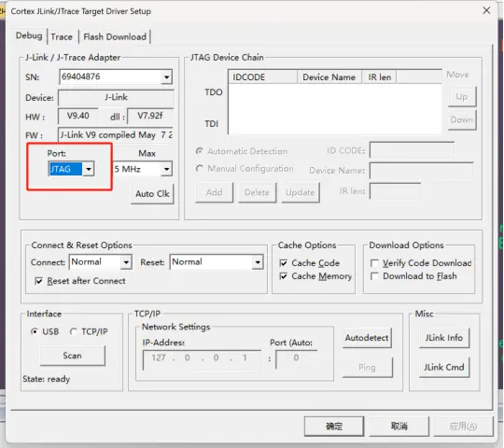504x448 pixels.
Task: Switch to the Trace tab
Action: point(62,37)
